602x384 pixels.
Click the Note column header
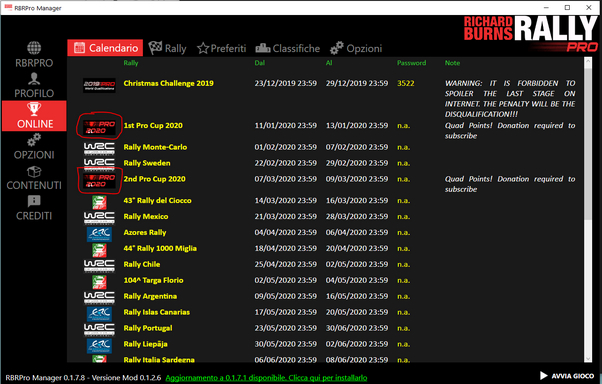point(452,63)
